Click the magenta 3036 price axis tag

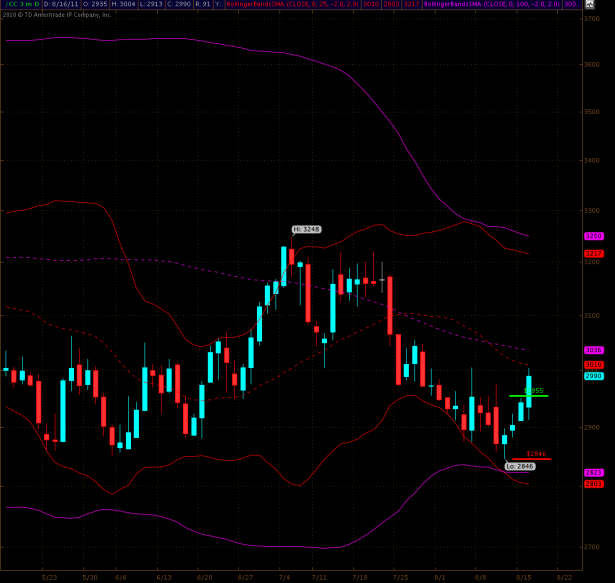pos(592,350)
